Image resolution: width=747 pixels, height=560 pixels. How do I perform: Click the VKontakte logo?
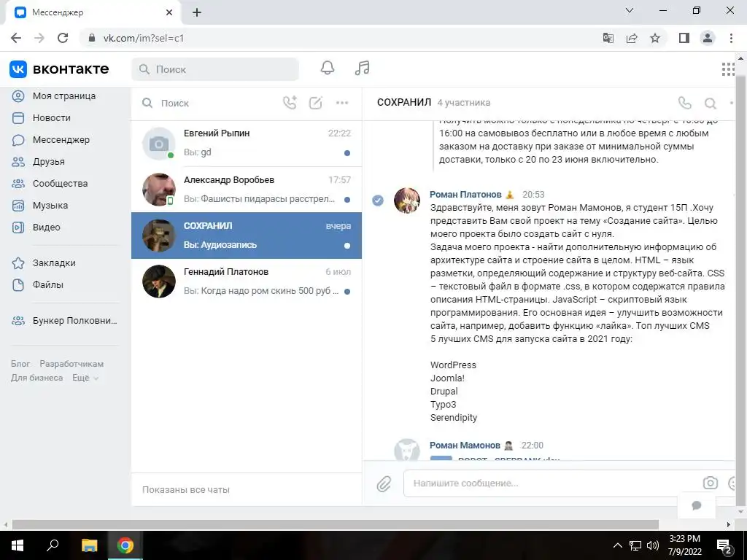[59, 69]
